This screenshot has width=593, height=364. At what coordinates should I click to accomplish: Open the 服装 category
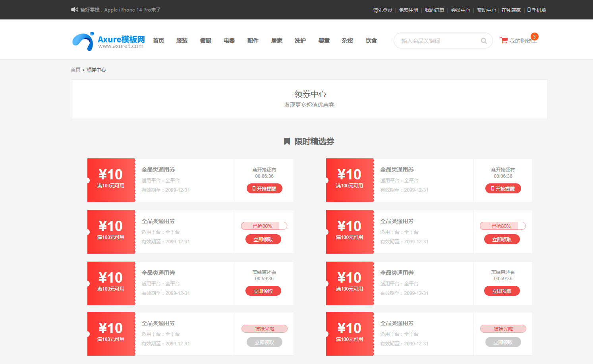pos(182,40)
